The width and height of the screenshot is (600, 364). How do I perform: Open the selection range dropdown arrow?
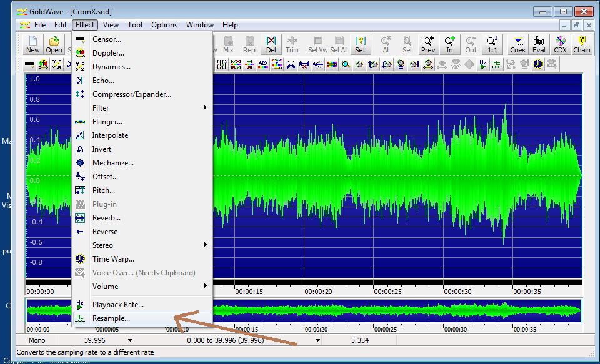tap(318, 340)
